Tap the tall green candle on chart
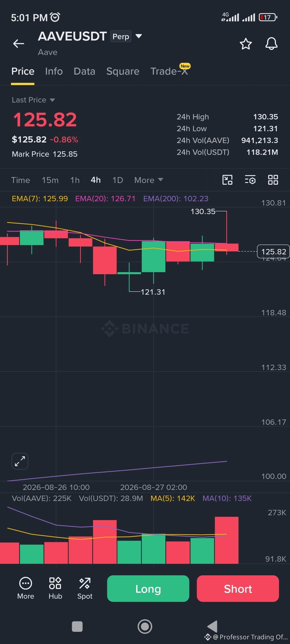Screen dimensions: 290x644 (x=154, y=257)
